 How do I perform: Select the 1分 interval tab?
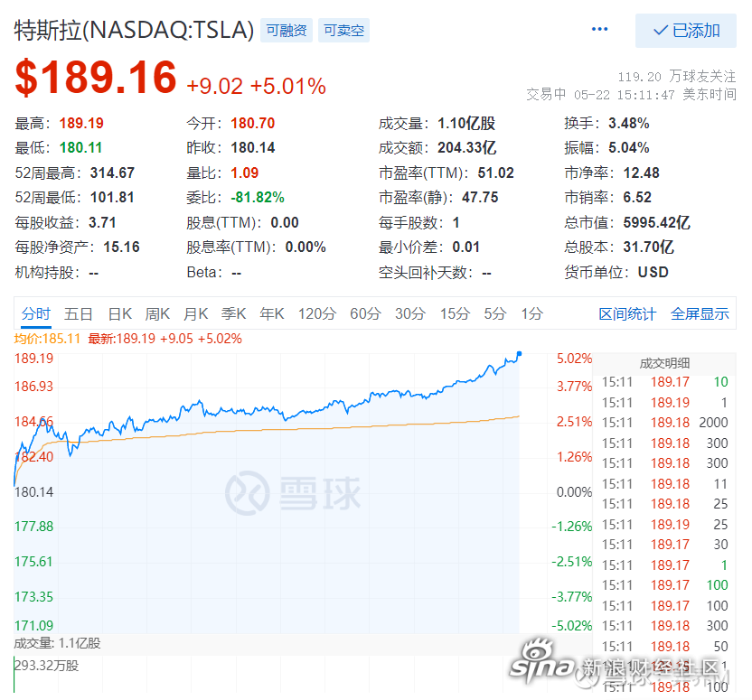[x=532, y=313]
